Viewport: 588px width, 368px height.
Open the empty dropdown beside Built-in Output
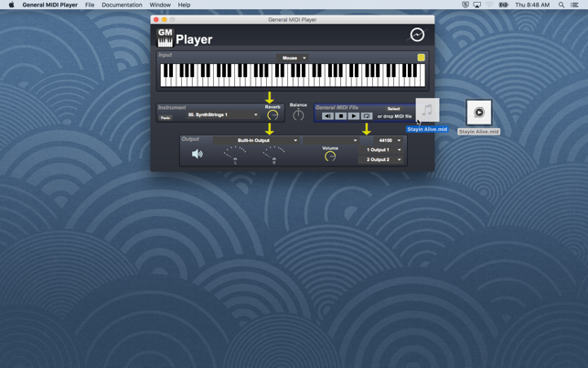click(330, 140)
